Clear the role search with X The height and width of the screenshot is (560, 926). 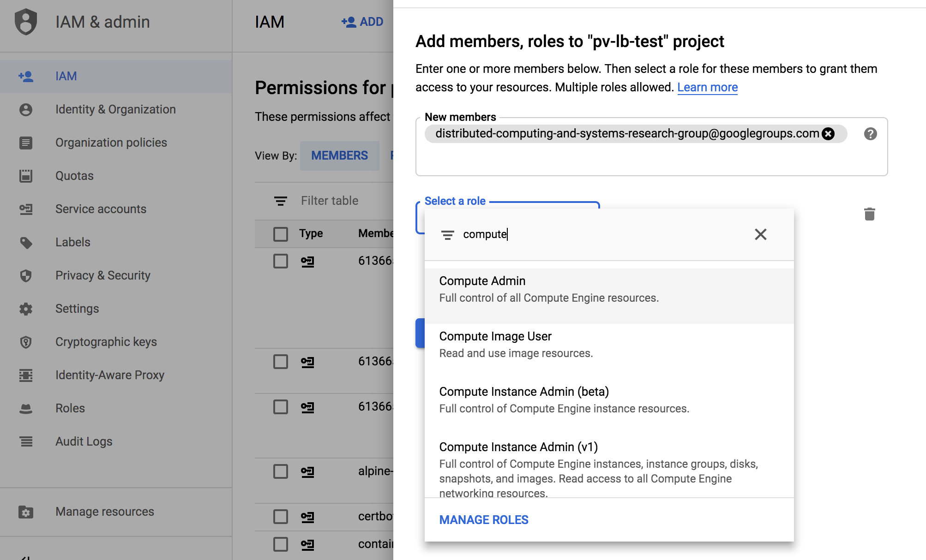click(760, 234)
